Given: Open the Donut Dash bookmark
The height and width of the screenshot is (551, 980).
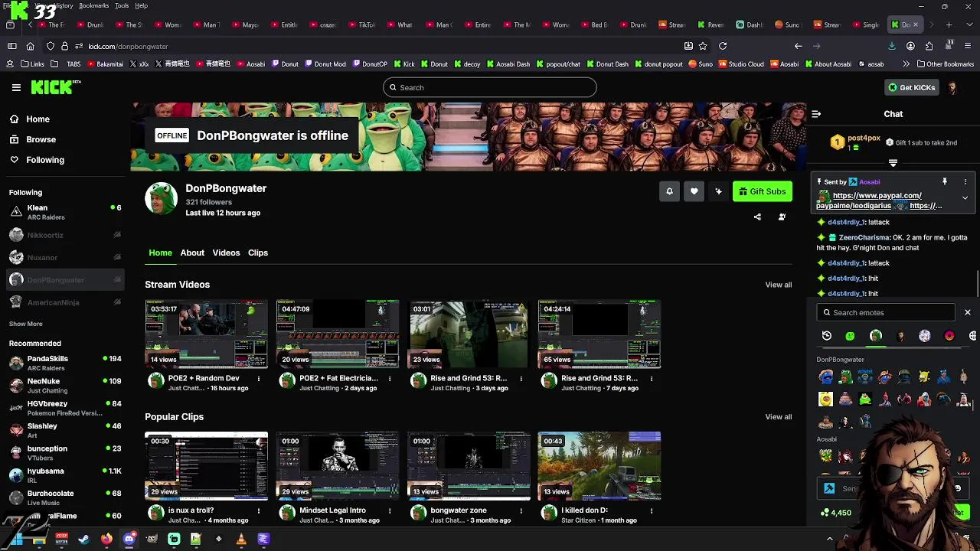Looking at the screenshot, I should tap(606, 64).
